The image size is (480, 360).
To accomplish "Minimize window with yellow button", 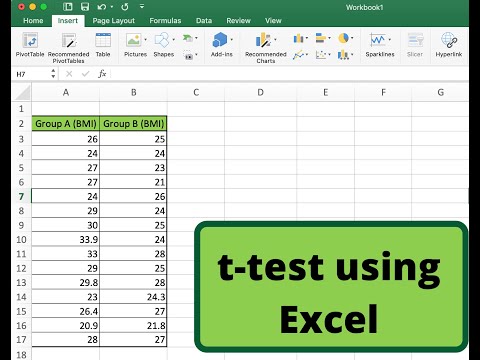I will click(32, 7).
